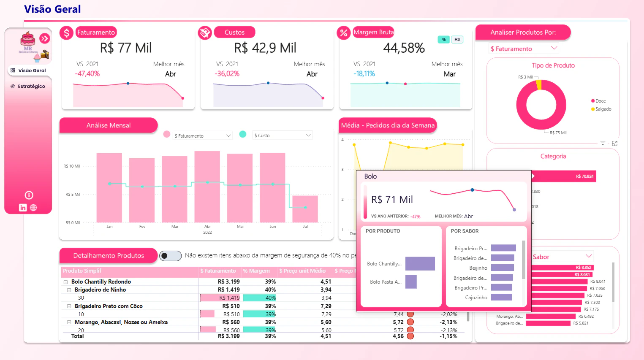644x360 pixels.
Task: Open the globe website icon in the sidebar
Action: (33, 208)
